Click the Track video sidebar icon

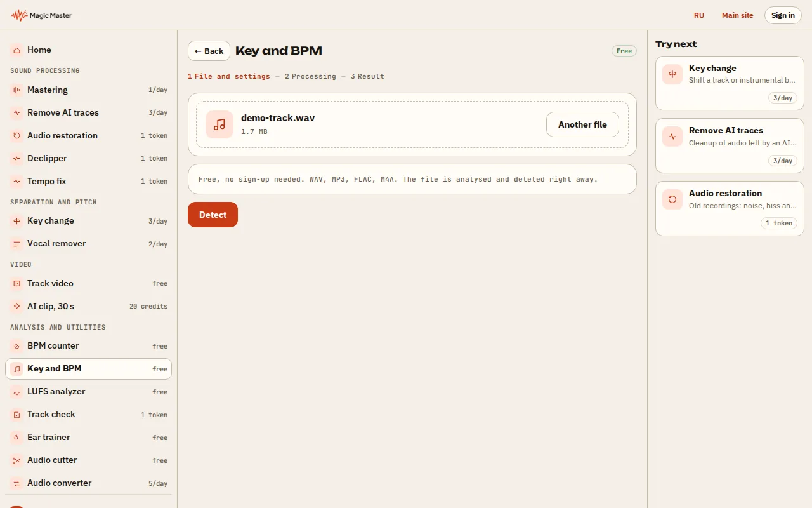click(16, 284)
